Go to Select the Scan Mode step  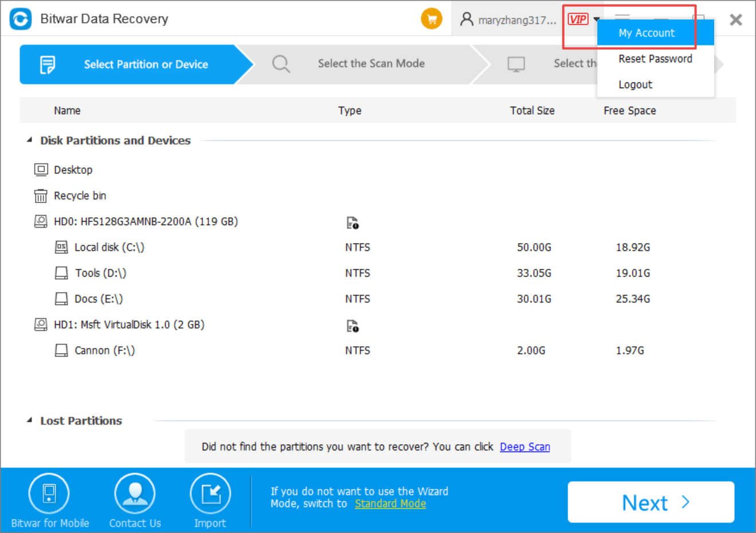371,64
